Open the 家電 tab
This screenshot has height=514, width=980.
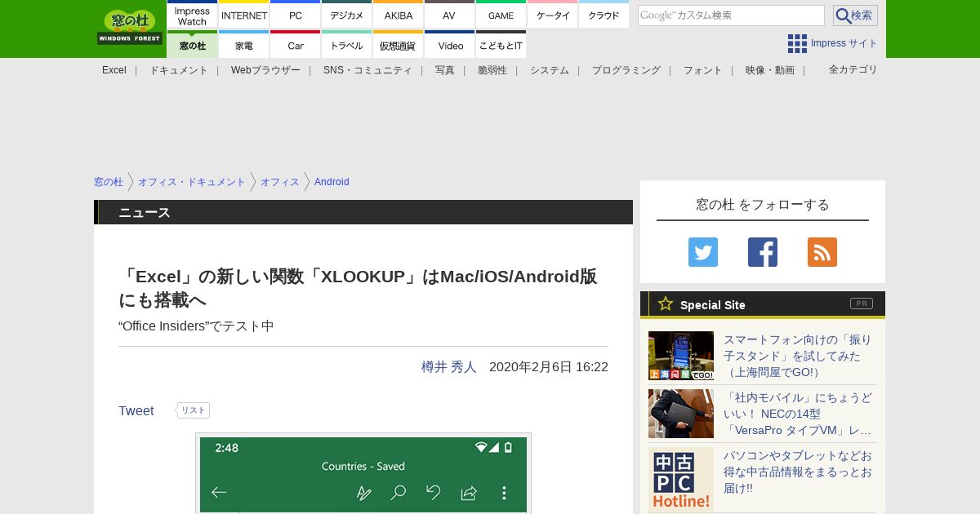tap(244, 45)
